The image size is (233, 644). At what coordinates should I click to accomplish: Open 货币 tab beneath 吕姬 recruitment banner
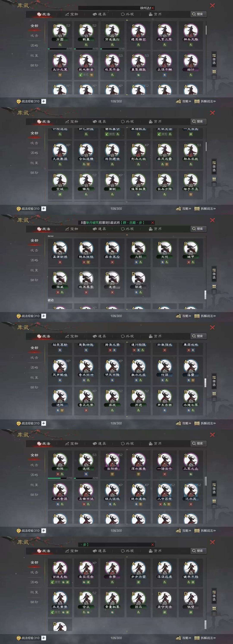click(155, 229)
